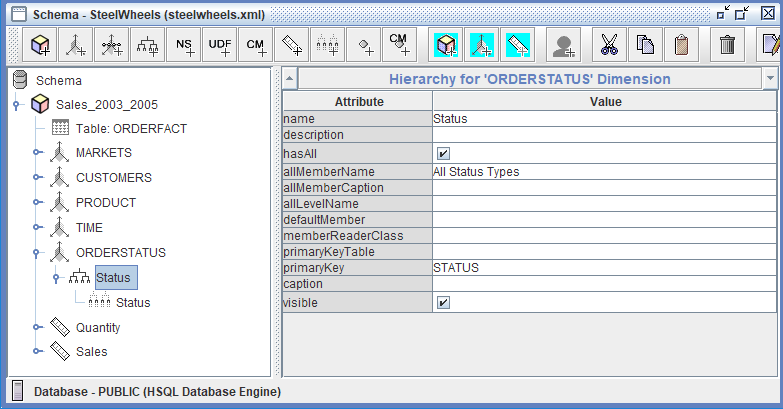Collapse the ORDERSTATUS dimension node
Viewport: 783px width, 409px height.
[36, 253]
